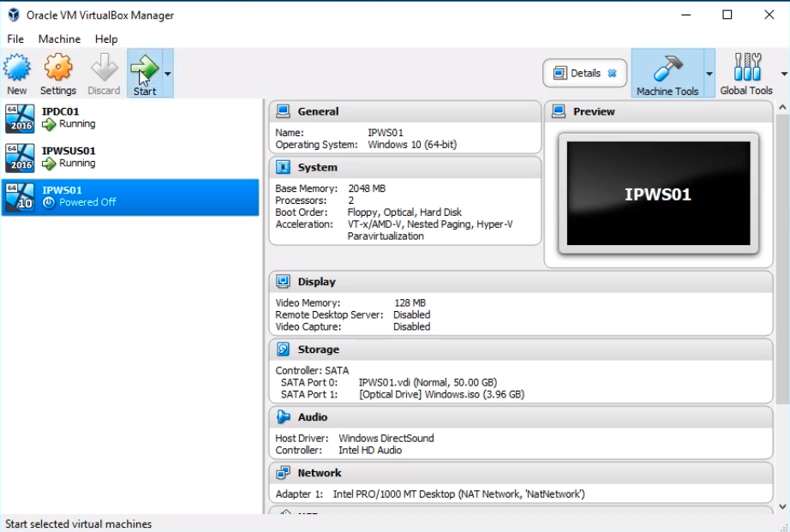790x532 pixels.
Task: Open the Machine menu
Action: coord(59,39)
